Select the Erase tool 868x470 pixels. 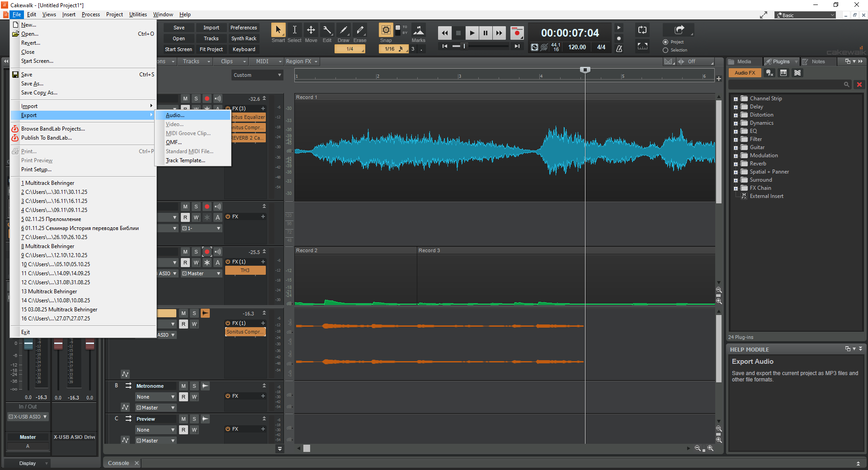pos(360,30)
